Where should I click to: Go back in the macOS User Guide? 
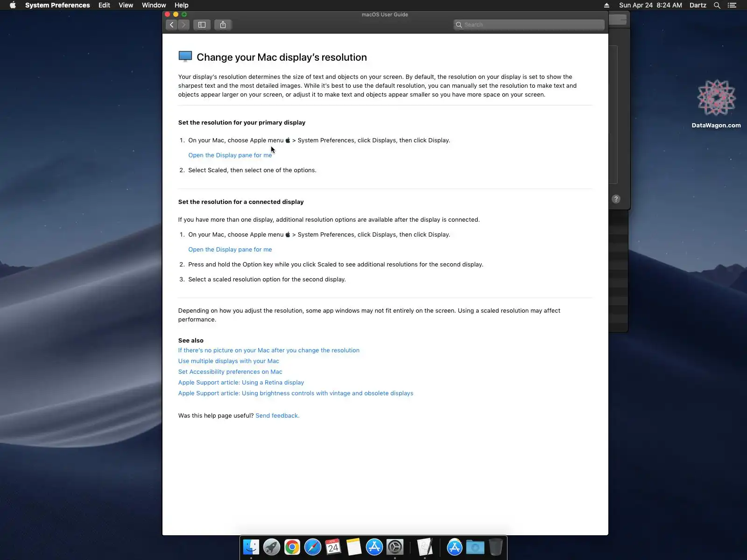coord(172,25)
